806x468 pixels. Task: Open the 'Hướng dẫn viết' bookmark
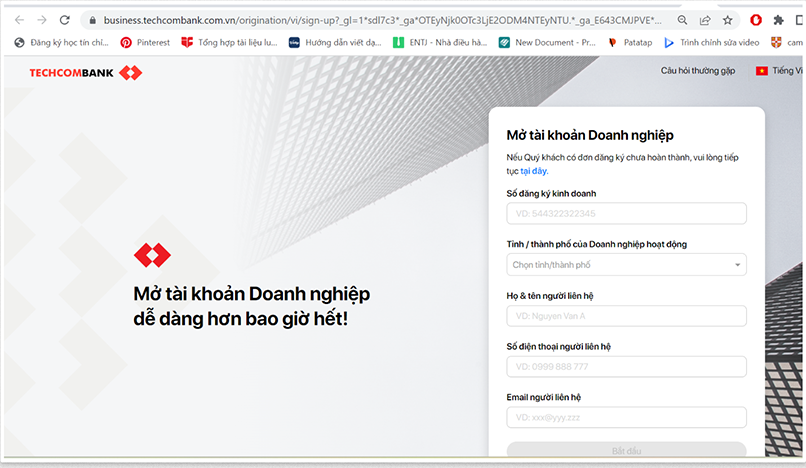(335, 43)
